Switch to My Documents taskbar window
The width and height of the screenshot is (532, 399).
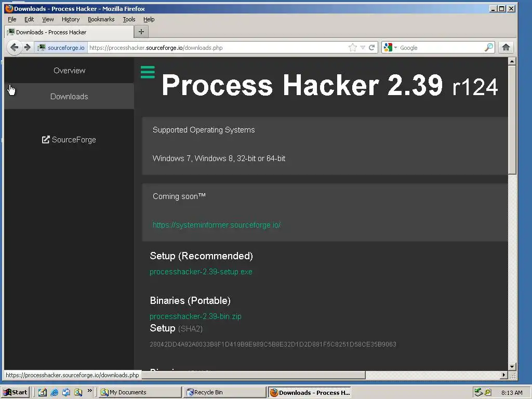140,392
